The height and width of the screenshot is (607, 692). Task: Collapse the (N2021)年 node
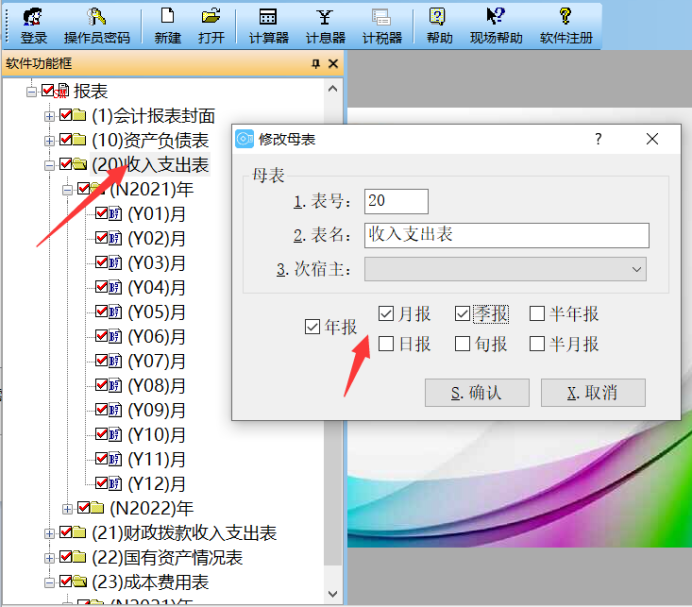click(x=67, y=190)
